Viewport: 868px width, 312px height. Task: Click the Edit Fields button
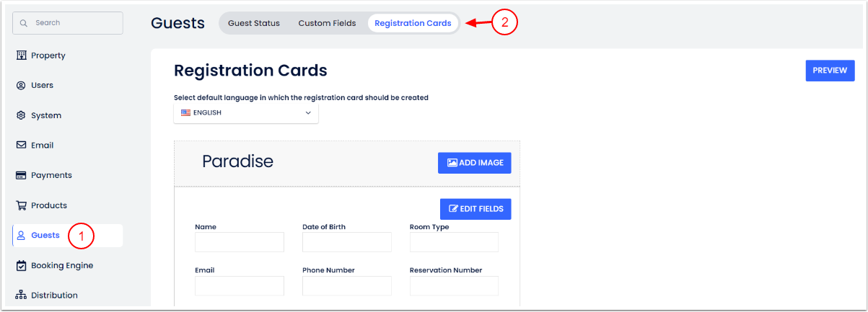pos(475,209)
